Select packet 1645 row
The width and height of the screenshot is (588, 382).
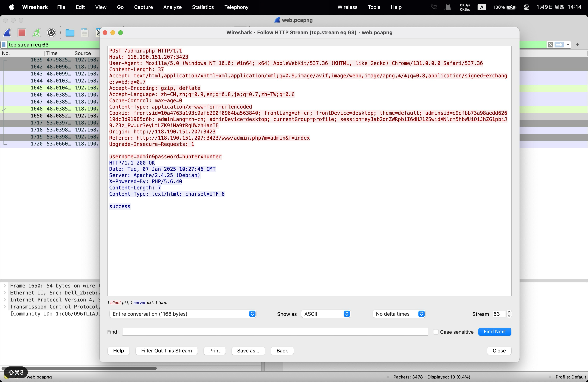[x=50, y=88]
